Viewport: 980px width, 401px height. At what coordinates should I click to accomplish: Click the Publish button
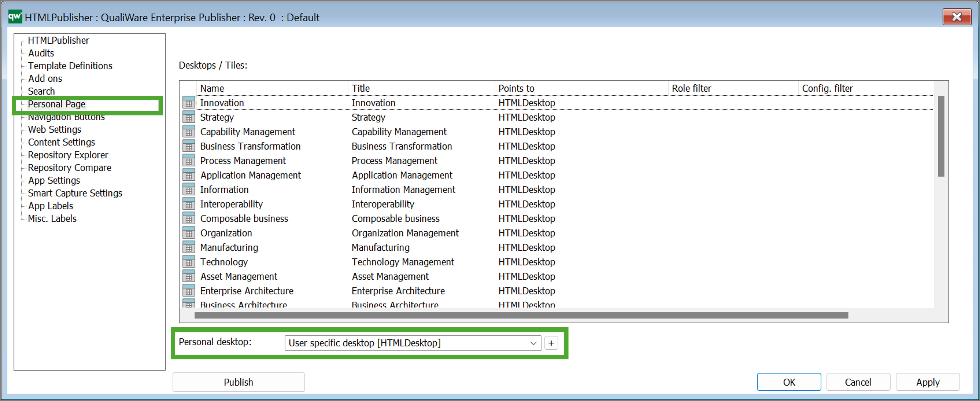click(239, 382)
